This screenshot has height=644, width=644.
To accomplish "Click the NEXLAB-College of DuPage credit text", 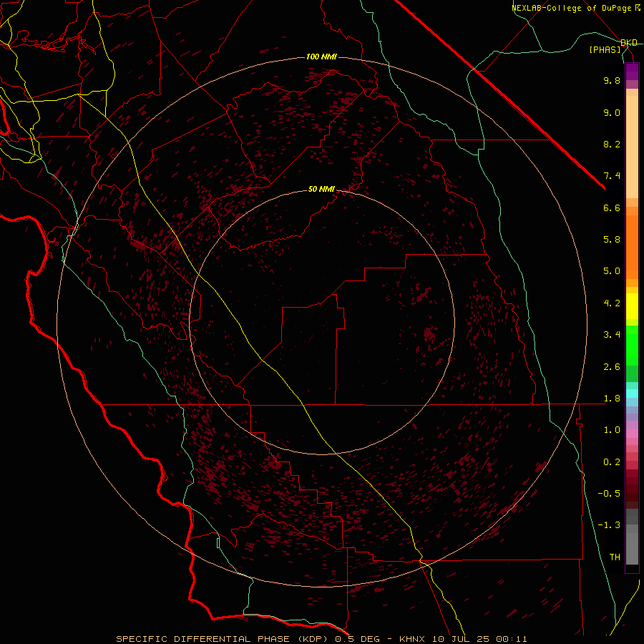I will point(575,8).
